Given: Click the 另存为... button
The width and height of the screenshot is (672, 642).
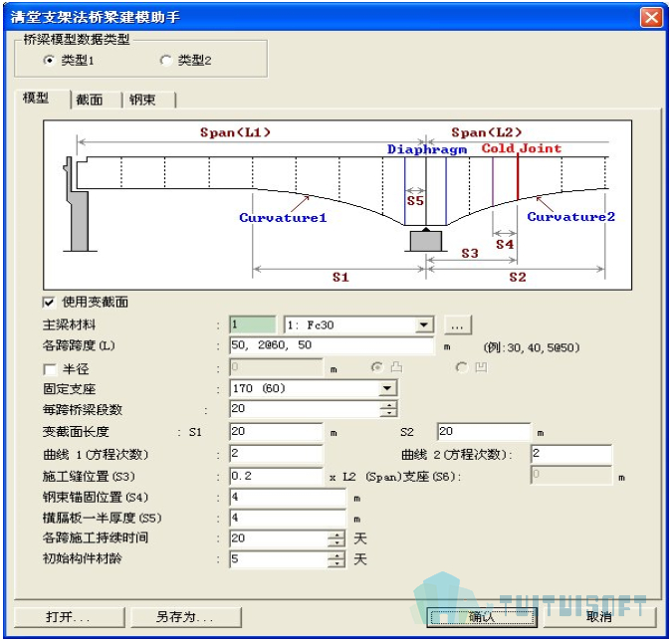Looking at the screenshot, I should 185,617.
